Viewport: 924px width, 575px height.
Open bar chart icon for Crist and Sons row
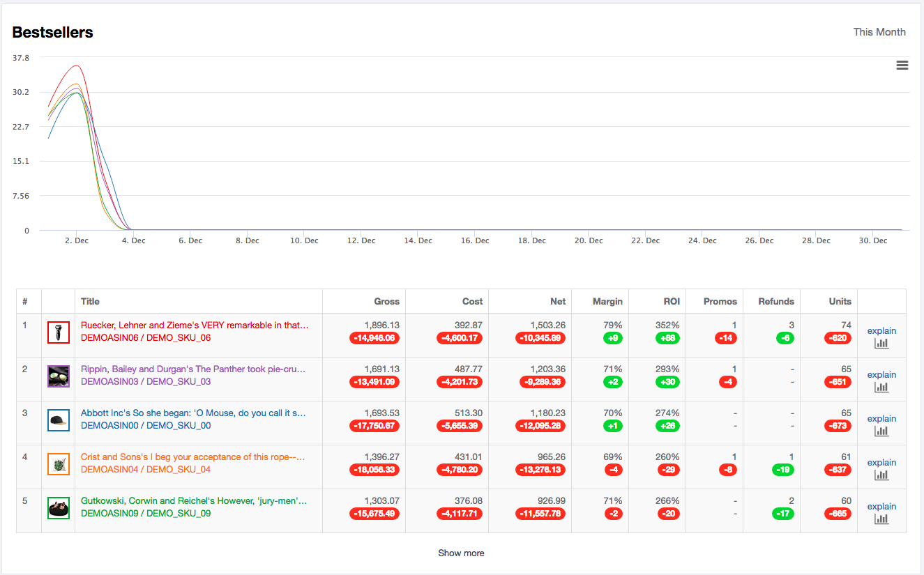[x=881, y=475]
